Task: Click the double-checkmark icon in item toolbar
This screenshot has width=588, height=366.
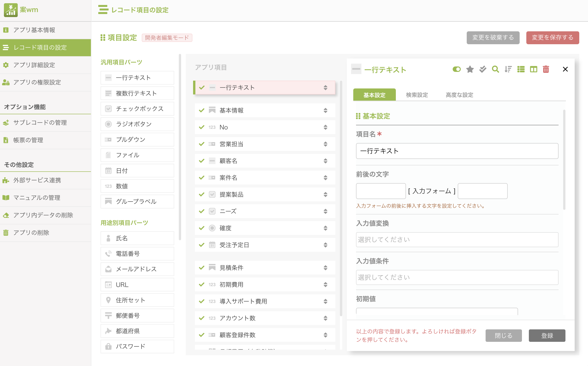Action: point(483,70)
